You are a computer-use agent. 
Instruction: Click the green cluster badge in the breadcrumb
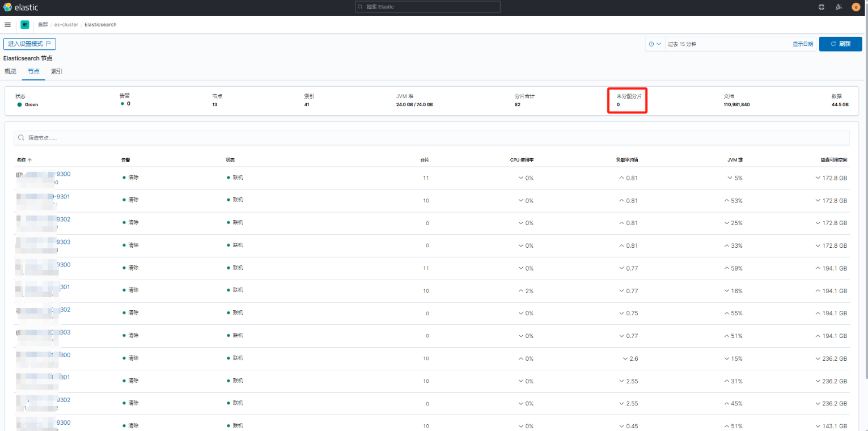point(24,24)
